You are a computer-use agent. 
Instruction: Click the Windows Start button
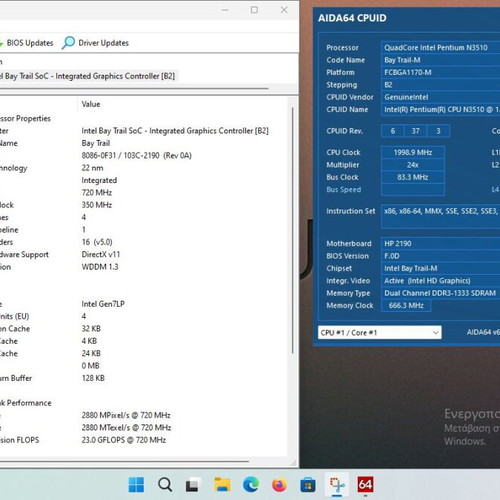(x=136, y=484)
